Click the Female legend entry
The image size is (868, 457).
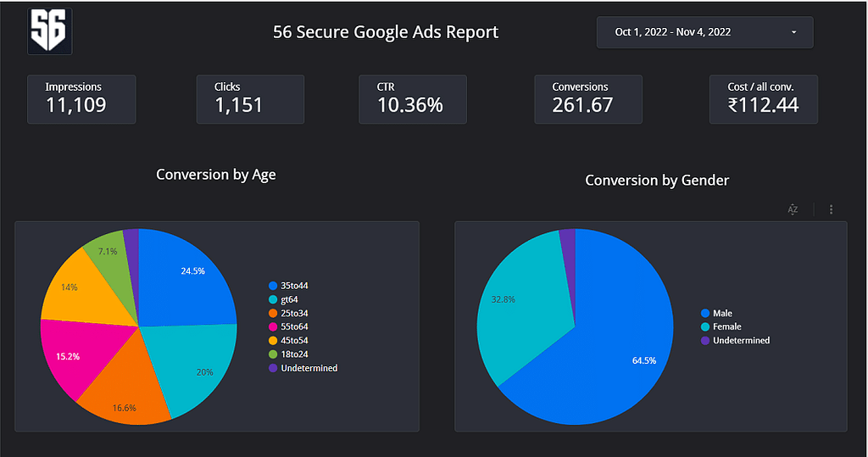tap(726, 326)
